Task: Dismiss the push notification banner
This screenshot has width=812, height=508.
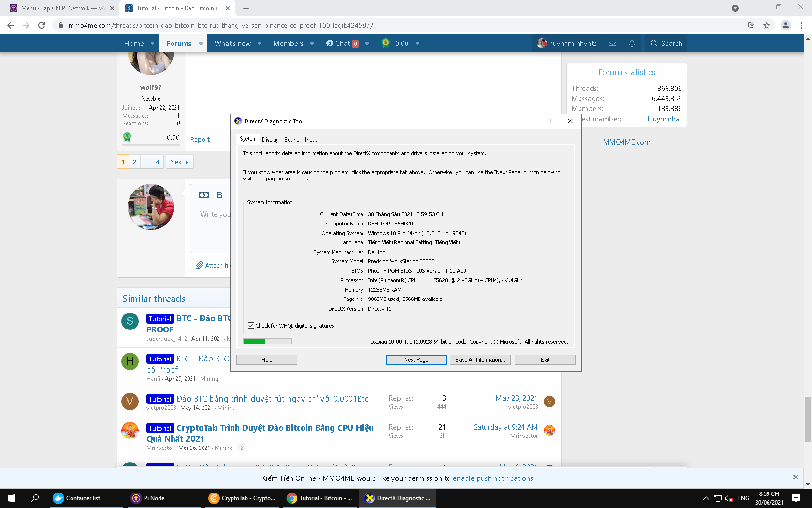Action: point(796,477)
